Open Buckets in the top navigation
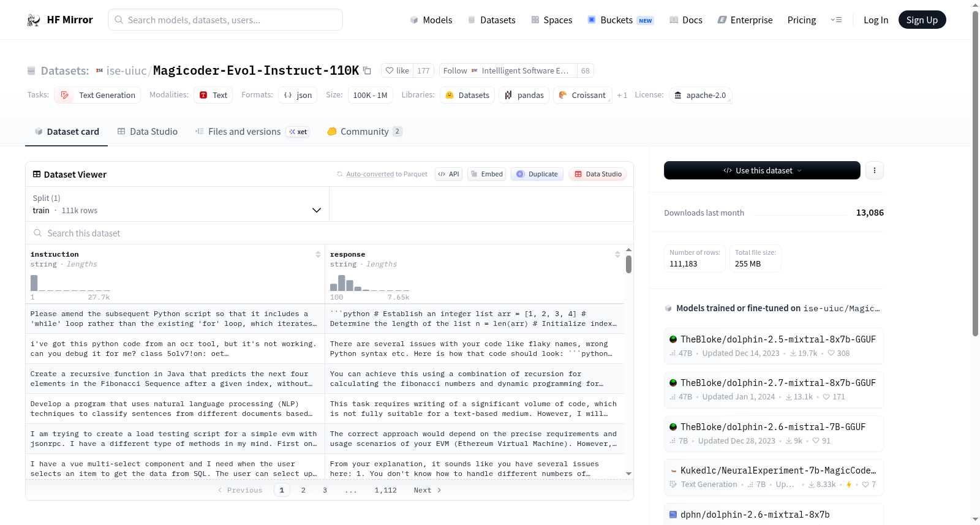Screen dimensions: 980x525 click(x=620, y=20)
